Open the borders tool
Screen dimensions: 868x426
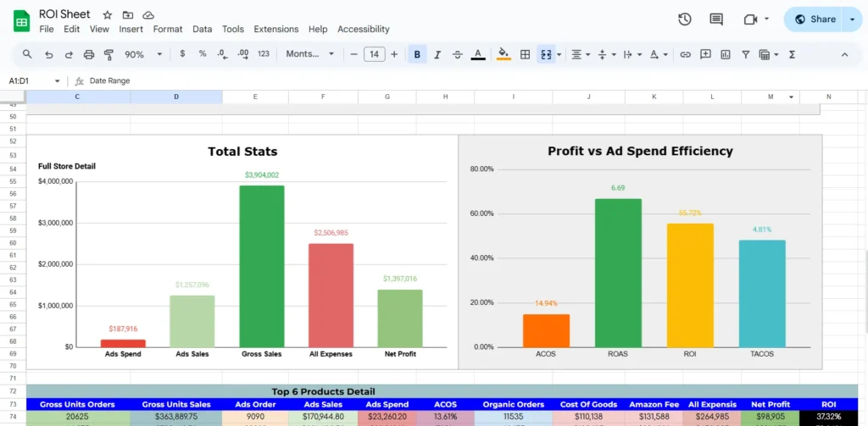pos(525,54)
